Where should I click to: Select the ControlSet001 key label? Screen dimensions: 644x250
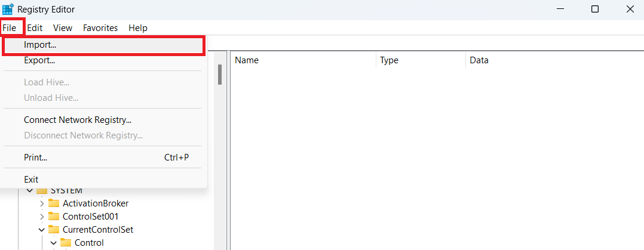pos(91,216)
